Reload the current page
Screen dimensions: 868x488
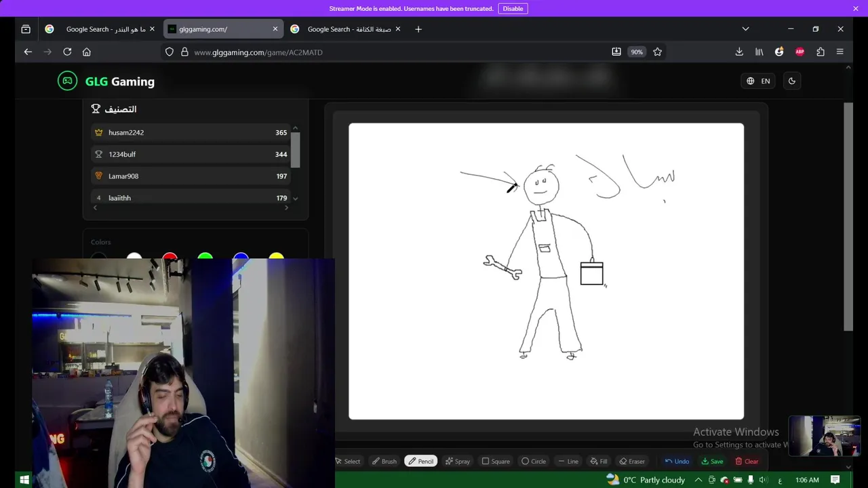tap(67, 52)
